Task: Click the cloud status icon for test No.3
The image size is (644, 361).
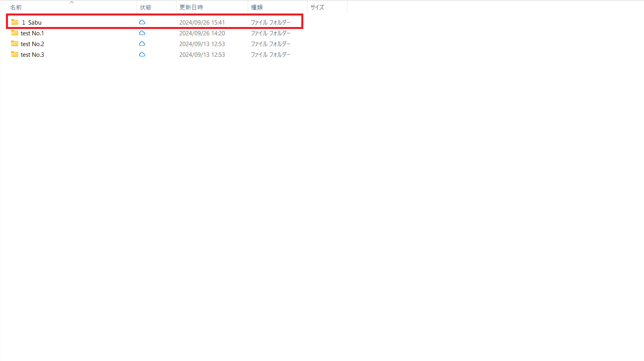Action: [142, 54]
